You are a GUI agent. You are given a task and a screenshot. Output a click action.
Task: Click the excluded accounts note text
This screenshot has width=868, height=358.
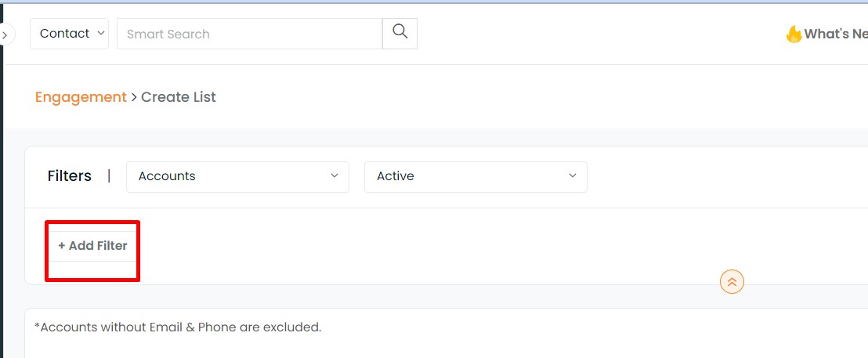(178, 327)
